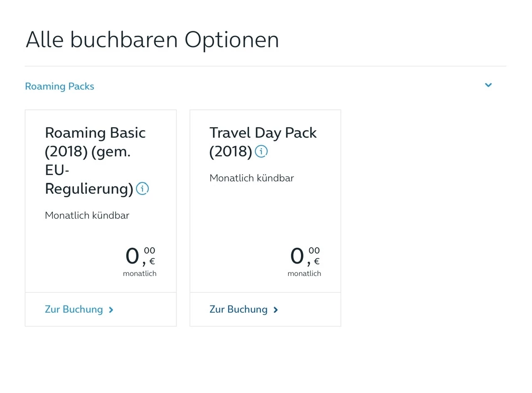532x393 pixels.
Task: Click the euro sign in Roaming Basic price
Action: pyautogui.click(x=152, y=262)
